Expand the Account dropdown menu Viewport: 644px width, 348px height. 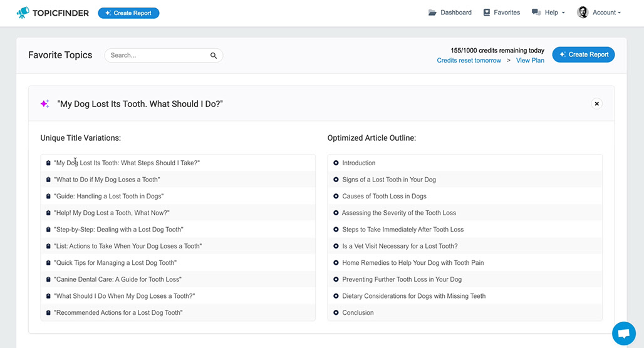point(606,13)
